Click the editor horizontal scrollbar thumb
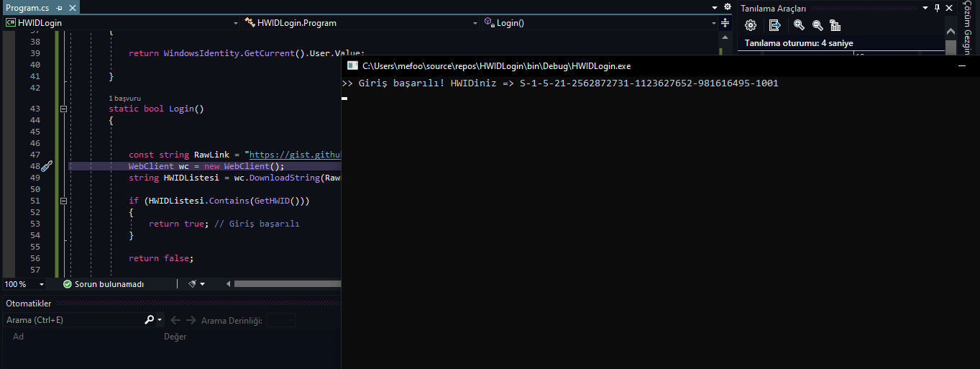This screenshot has width=980, height=369. click(287, 284)
